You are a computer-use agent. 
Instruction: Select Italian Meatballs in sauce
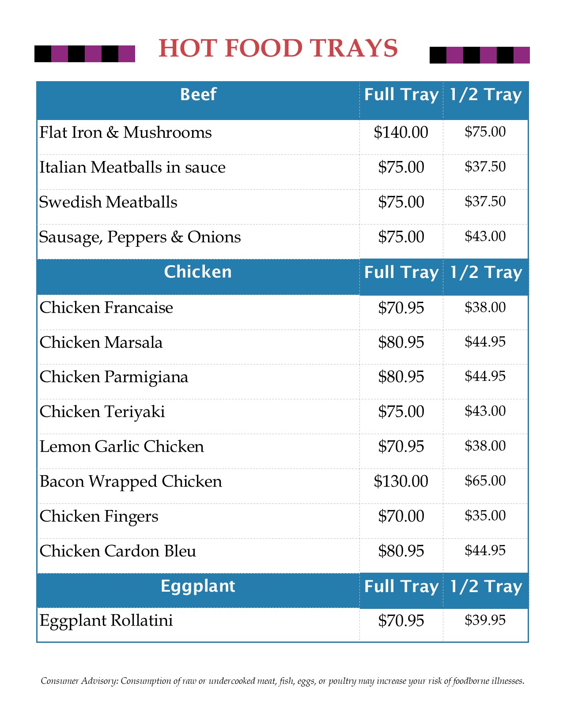click(132, 167)
